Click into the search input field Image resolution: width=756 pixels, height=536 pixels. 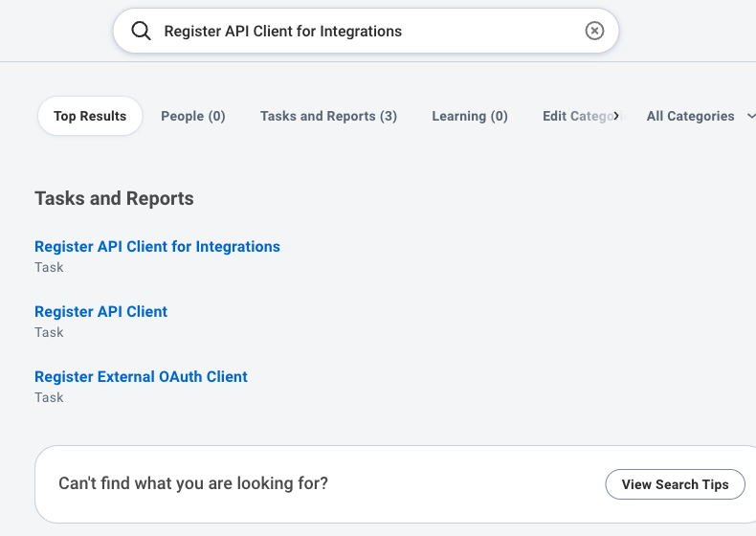[x=366, y=31]
